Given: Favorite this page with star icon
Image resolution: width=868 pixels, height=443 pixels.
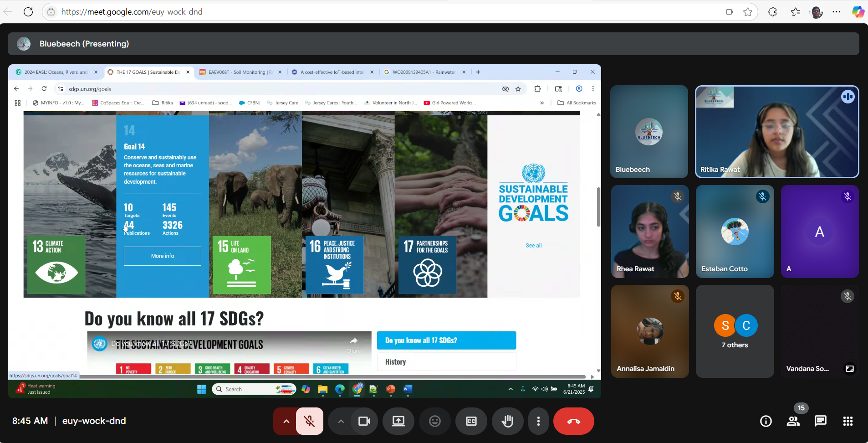Looking at the screenshot, I should tap(748, 12).
